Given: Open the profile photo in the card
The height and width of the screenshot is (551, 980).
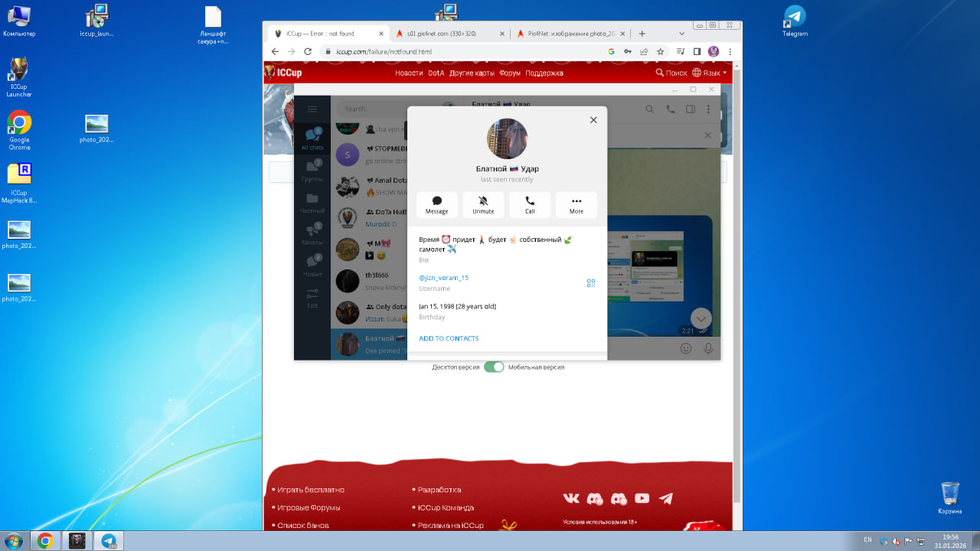Looking at the screenshot, I should (507, 139).
